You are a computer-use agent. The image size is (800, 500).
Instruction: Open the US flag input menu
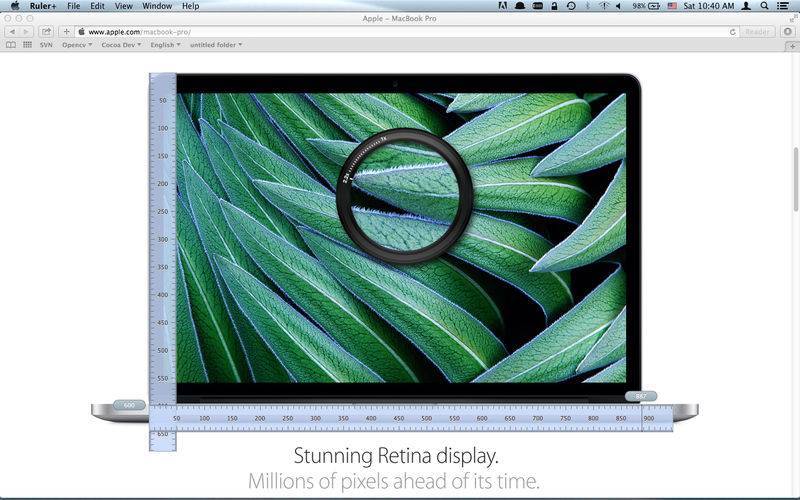[x=672, y=6]
